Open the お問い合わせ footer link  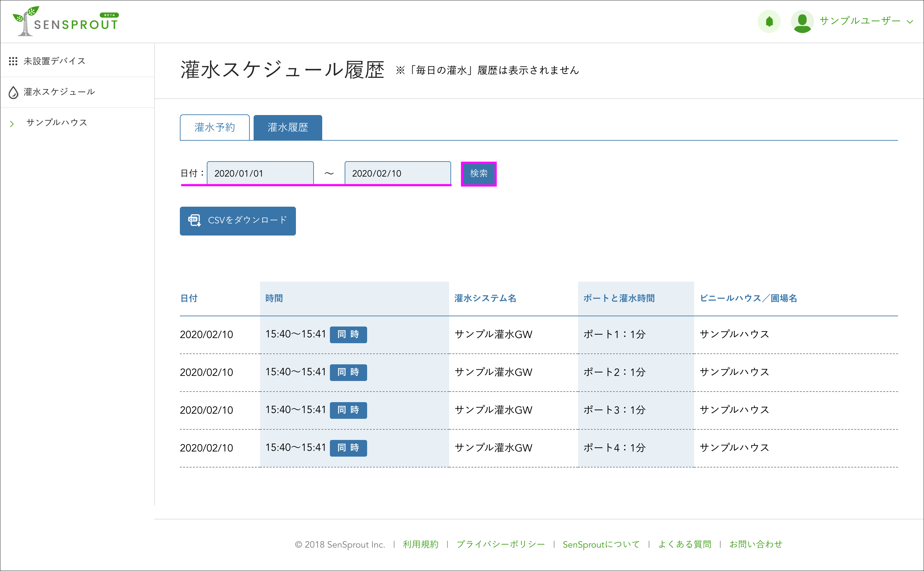[756, 545]
